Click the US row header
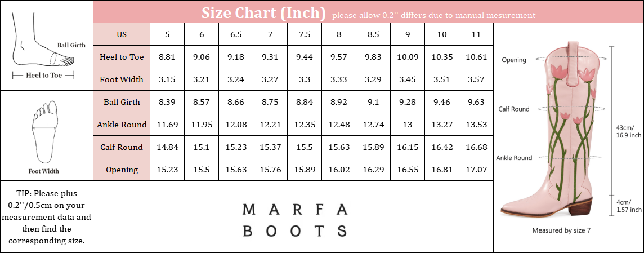 pyautogui.click(x=122, y=34)
